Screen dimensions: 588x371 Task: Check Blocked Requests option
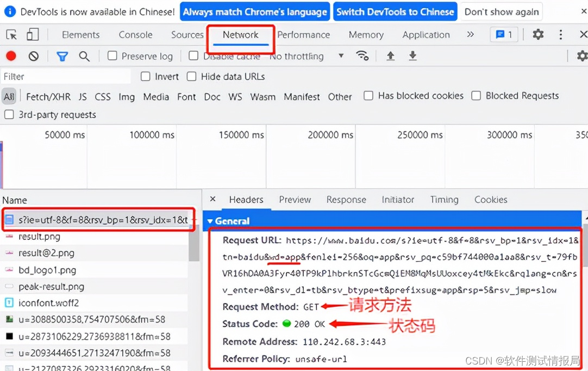click(476, 96)
